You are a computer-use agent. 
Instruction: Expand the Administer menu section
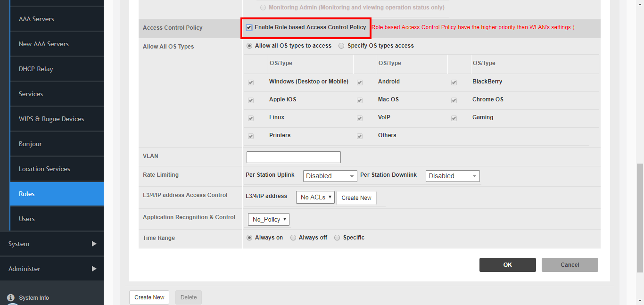coord(52,269)
